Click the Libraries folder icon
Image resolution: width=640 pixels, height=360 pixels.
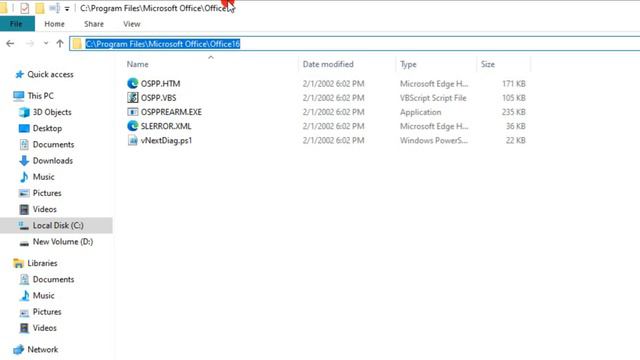click(18, 263)
